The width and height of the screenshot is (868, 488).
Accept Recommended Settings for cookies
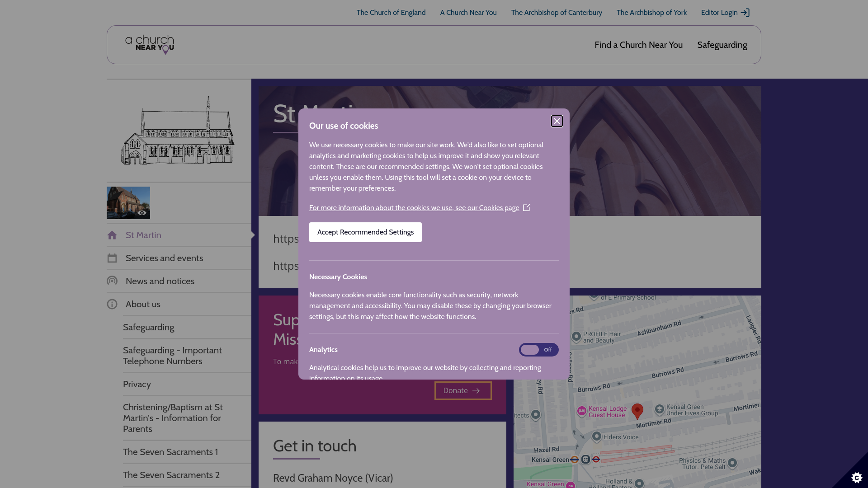365,232
